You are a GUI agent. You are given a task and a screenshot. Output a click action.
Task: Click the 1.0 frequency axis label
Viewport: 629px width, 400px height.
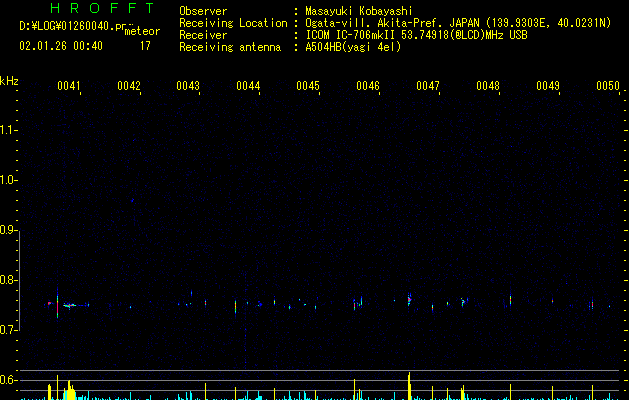(x=8, y=180)
